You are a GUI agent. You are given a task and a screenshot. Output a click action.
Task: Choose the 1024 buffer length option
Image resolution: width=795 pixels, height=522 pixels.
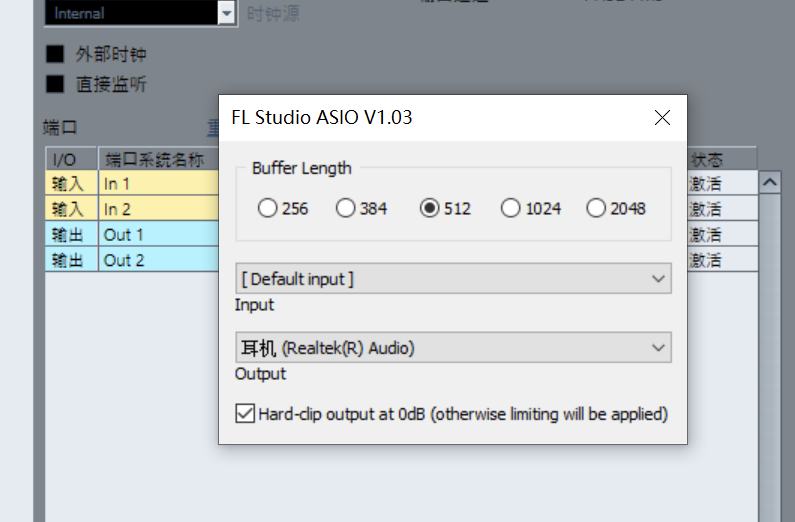click(x=511, y=209)
